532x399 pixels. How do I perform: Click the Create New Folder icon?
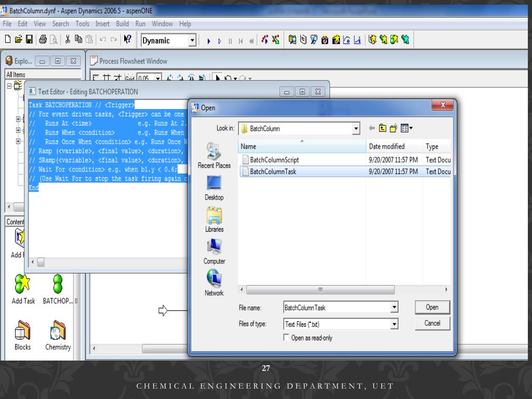393,128
